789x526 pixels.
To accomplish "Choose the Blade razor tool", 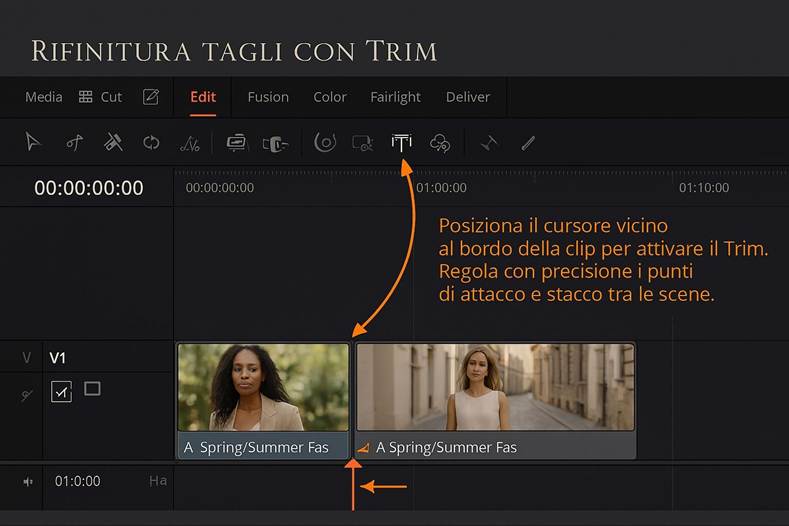I will coord(113,142).
